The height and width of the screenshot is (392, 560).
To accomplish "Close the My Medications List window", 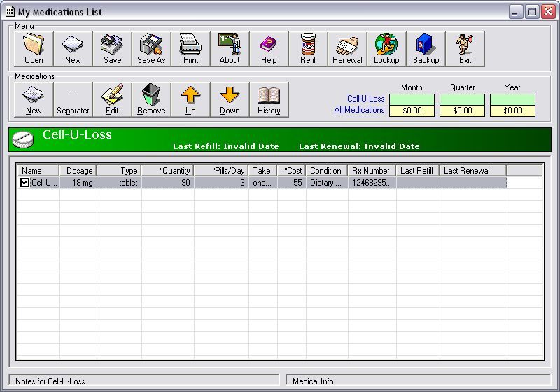I will tap(548, 12).
